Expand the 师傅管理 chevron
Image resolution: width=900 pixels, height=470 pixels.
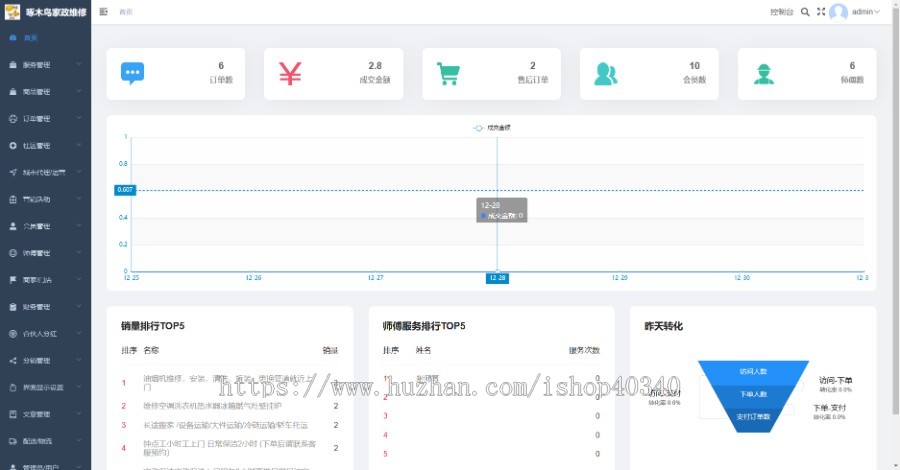point(79,253)
